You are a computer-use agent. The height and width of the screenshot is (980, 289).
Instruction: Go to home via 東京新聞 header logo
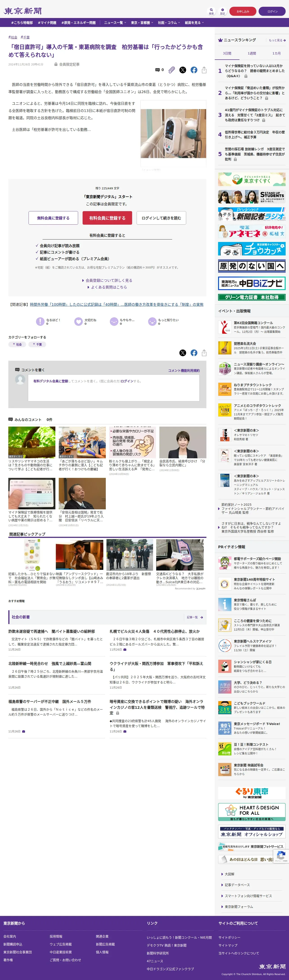pyautogui.click(x=23, y=11)
